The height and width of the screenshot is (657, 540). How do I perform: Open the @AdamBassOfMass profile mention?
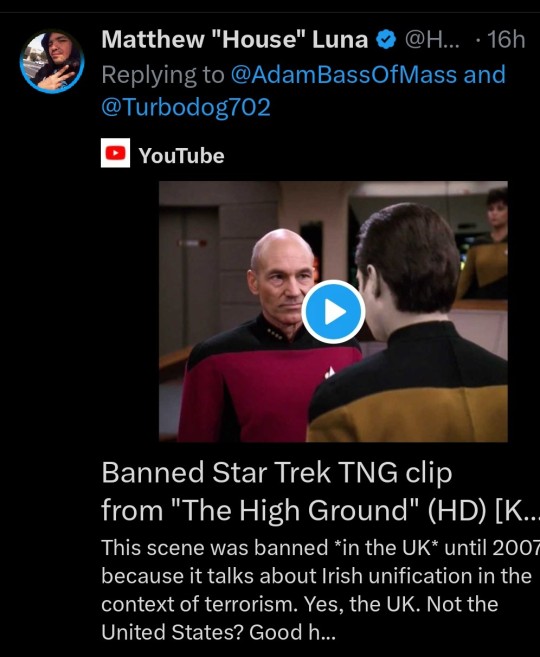pos(344,75)
